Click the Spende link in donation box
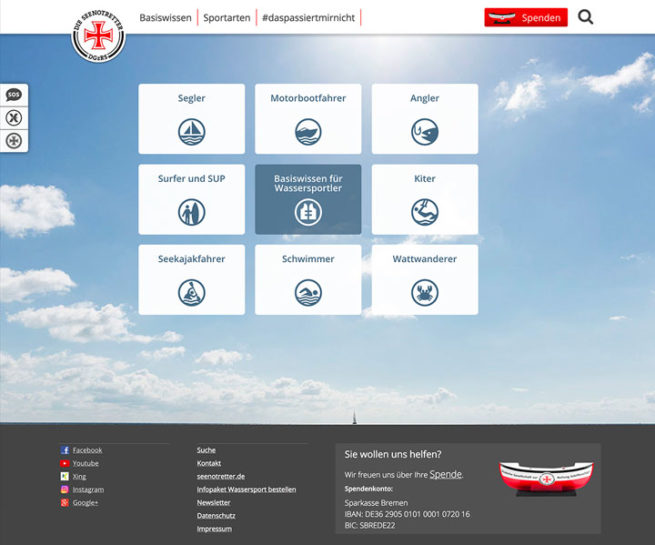 coord(445,474)
